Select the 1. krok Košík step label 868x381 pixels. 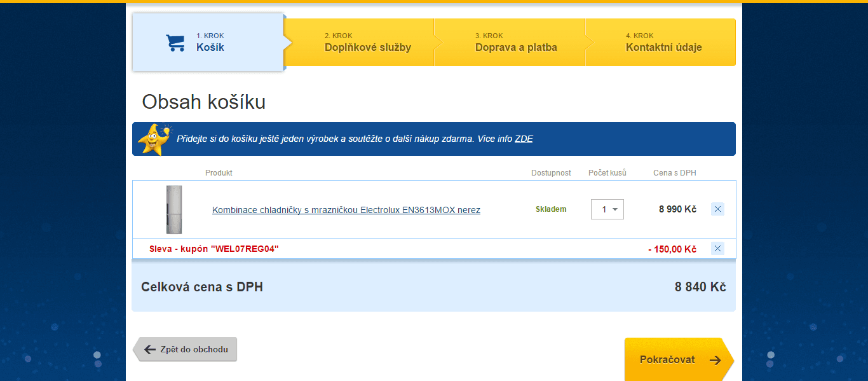(210, 43)
